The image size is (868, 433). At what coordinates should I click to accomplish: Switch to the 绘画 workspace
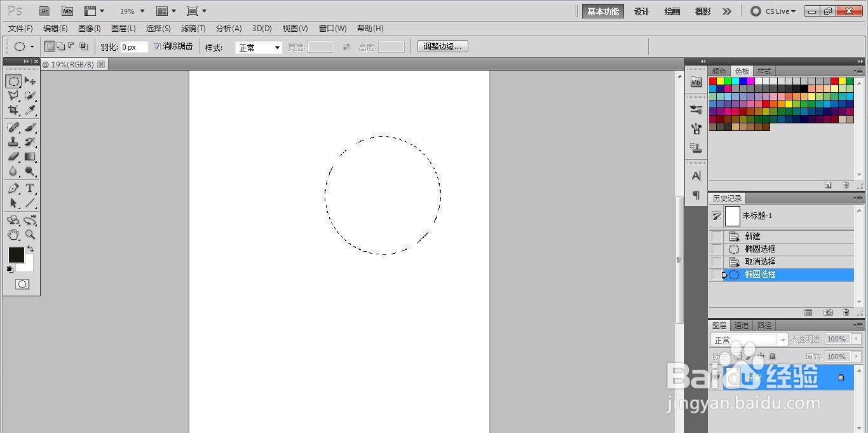click(672, 11)
